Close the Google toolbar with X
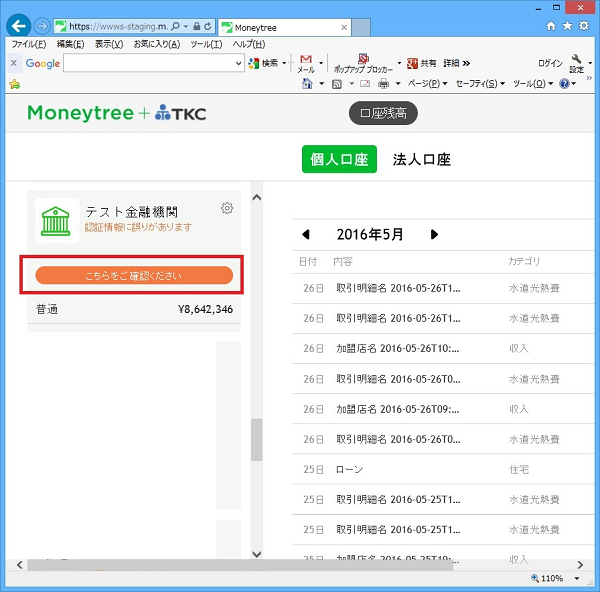600x592 pixels. (x=14, y=63)
